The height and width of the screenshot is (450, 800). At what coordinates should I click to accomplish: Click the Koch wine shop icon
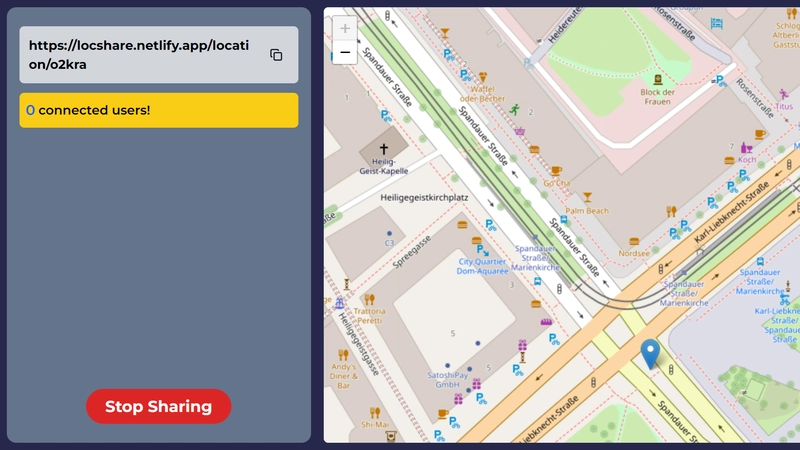click(746, 148)
